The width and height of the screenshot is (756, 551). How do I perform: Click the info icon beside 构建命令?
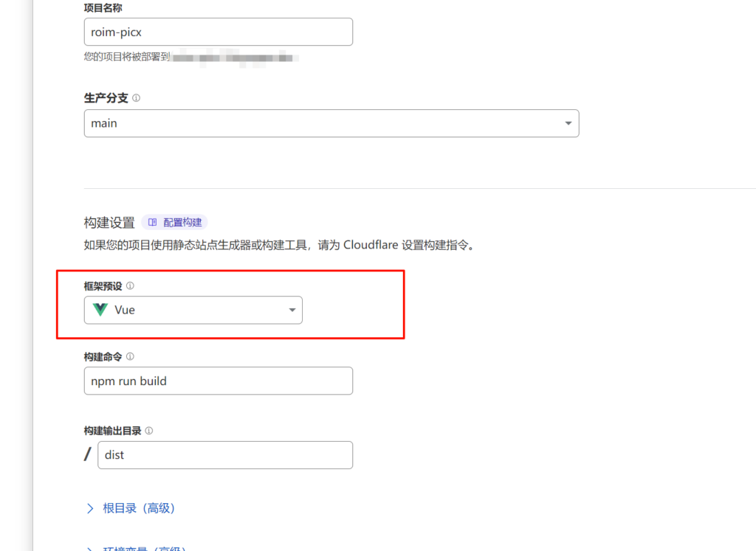click(x=130, y=356)
